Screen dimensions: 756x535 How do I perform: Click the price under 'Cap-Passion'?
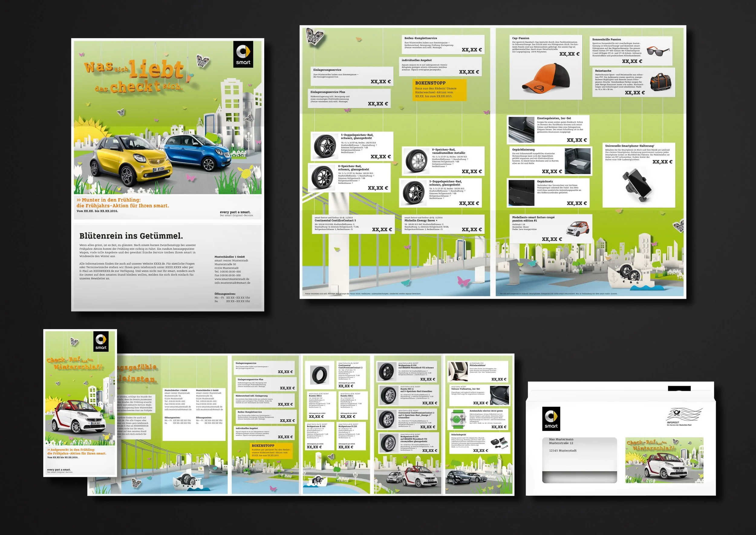tap(569, 54)
